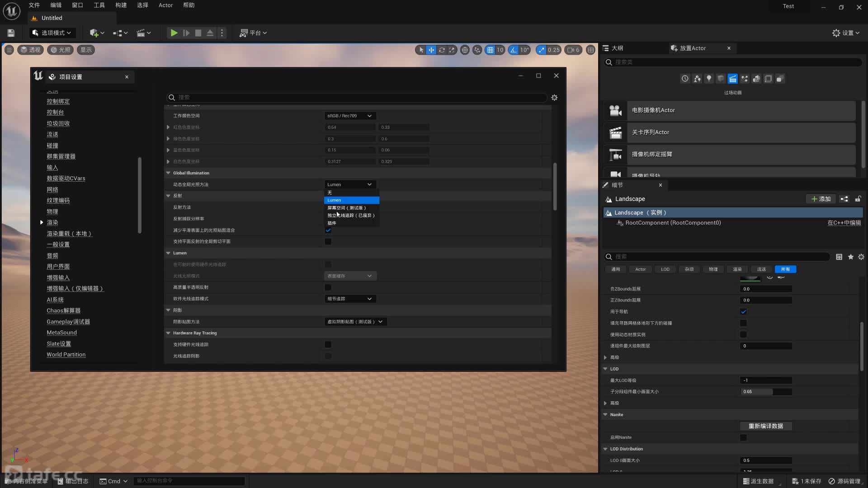This screenshot has height=488, width=868.
Task: Click the Details favorites star icon
Action: [850, 257]
